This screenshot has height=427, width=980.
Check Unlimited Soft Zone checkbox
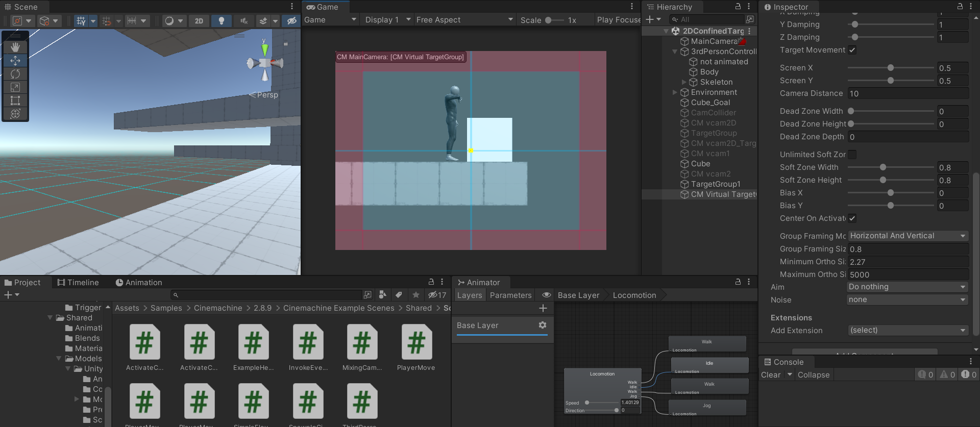pos(852,155)
